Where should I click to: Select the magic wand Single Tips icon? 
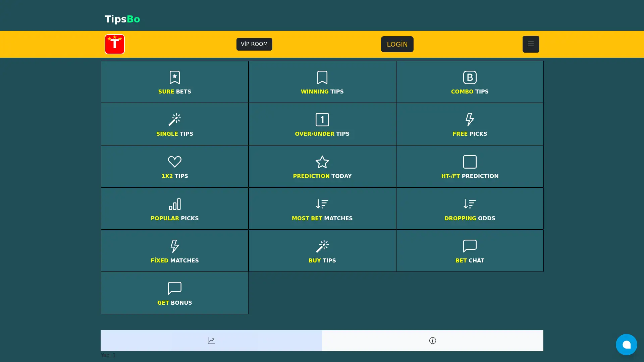pos(174,120)
